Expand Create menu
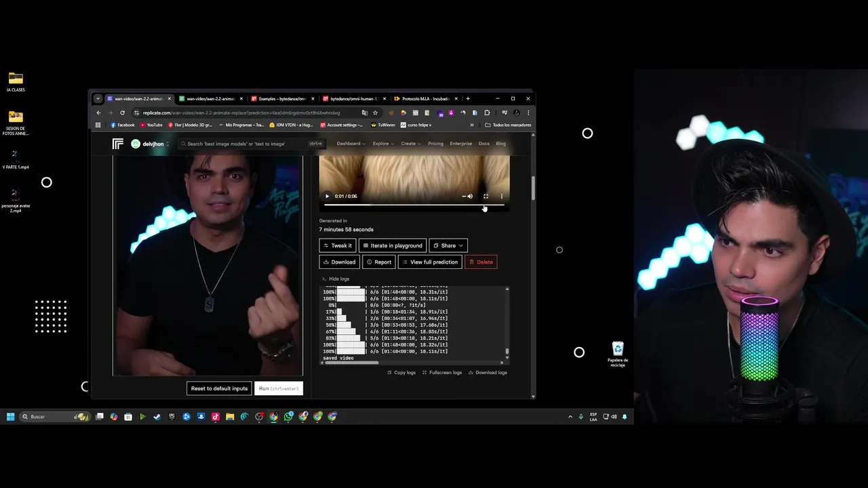 [x=410, y=144]
